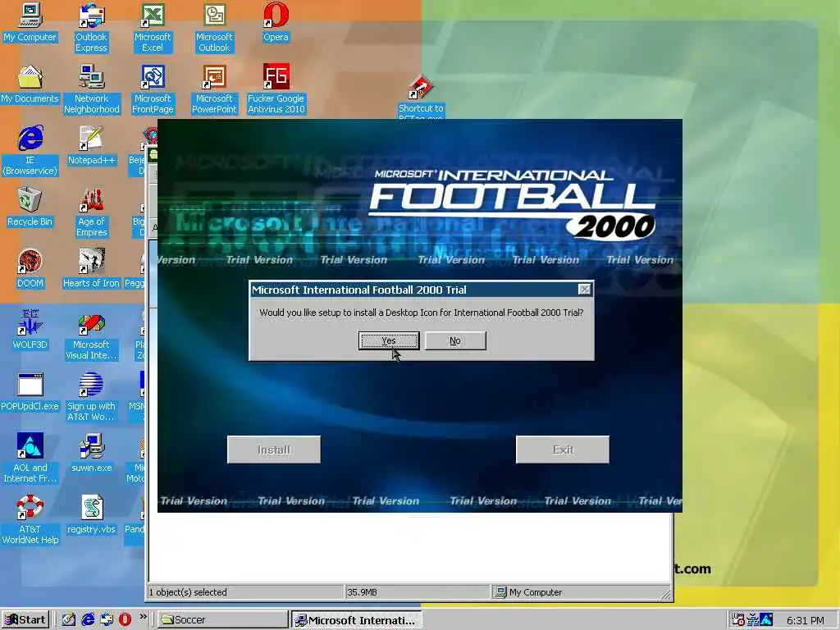Select the suwin.exe desktop file

pyautogui.click(x=92, y=453)
